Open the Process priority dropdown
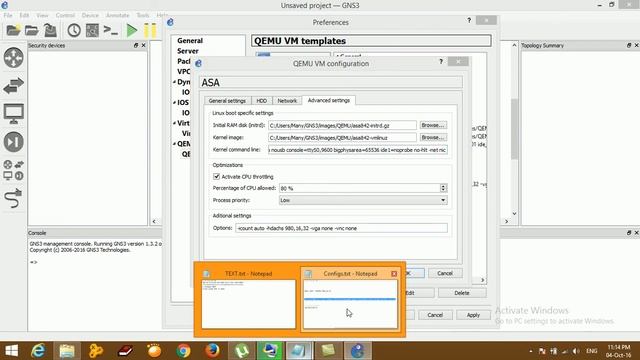Screen dimensions: 640x360 [363, 200]
